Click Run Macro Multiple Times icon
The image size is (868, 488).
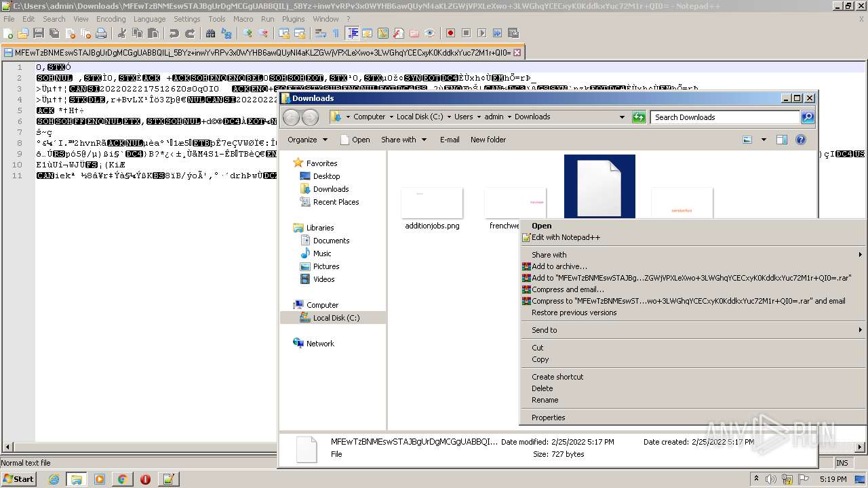coord(497,33)
